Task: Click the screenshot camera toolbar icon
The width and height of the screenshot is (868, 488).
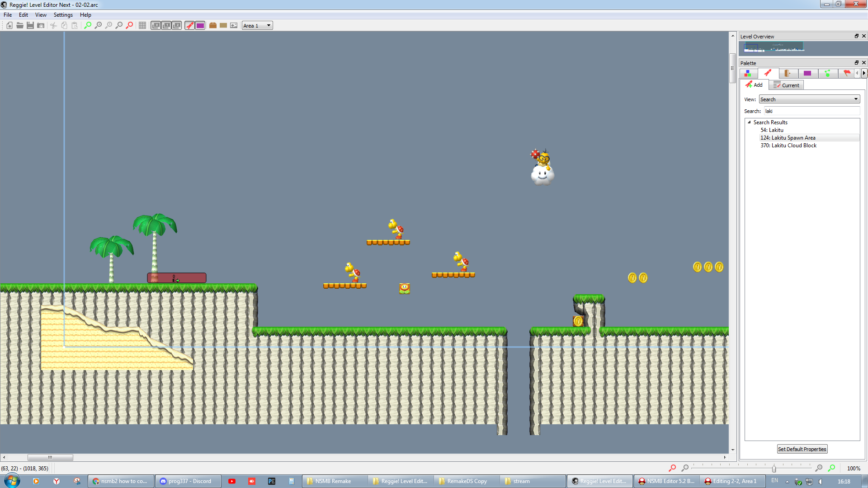Action: pos(41,26)
